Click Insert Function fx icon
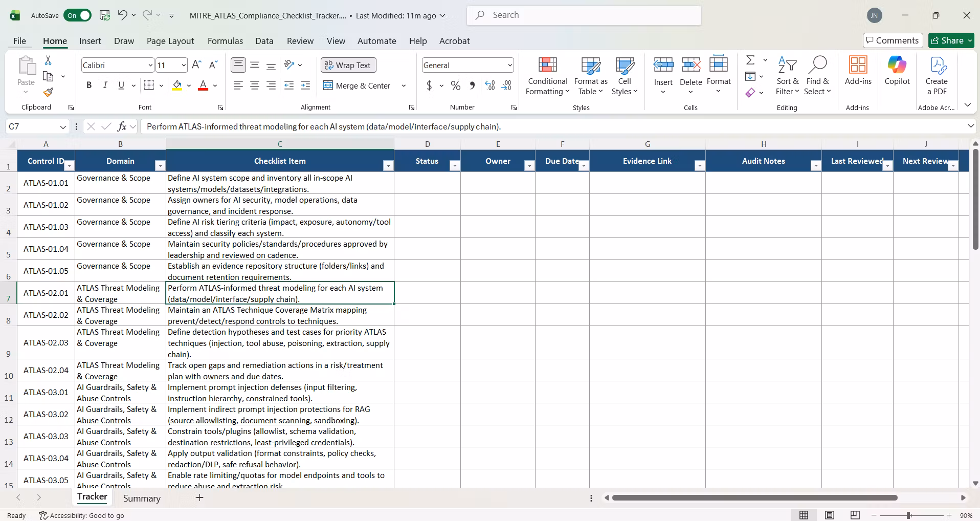Screen dimensions: 980x521 click(x=122, y=126)
